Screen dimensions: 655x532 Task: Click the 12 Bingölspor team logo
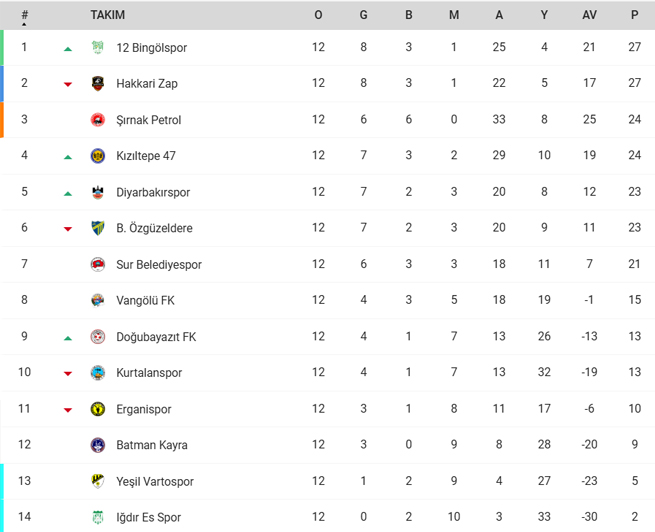pyautogui.click(x=98, y=47)
